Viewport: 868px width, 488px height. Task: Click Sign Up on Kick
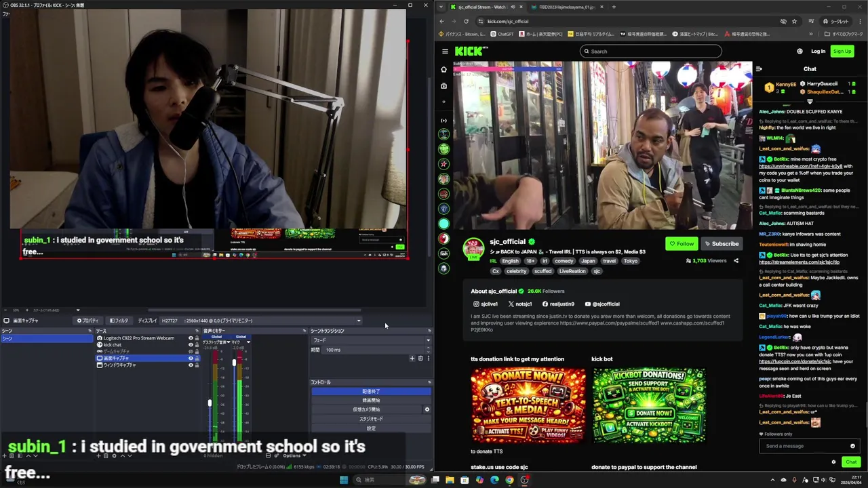[x=842, y=52]
